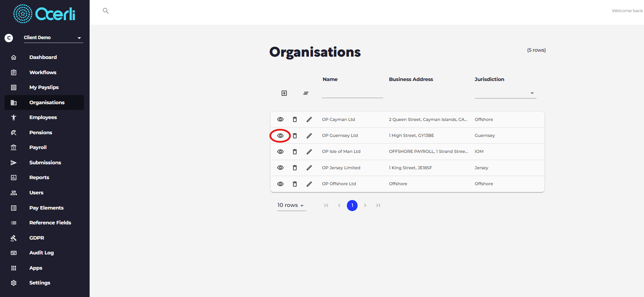Click the C client avatar
This screenshot has height=297, width=644.
pos(9,38)
